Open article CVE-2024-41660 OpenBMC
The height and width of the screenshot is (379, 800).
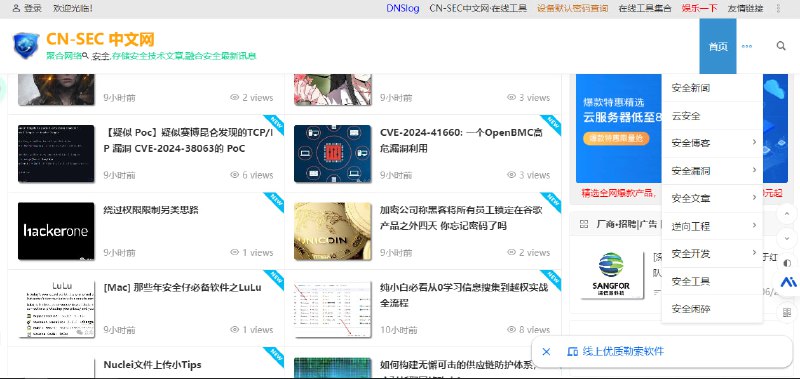461,141
